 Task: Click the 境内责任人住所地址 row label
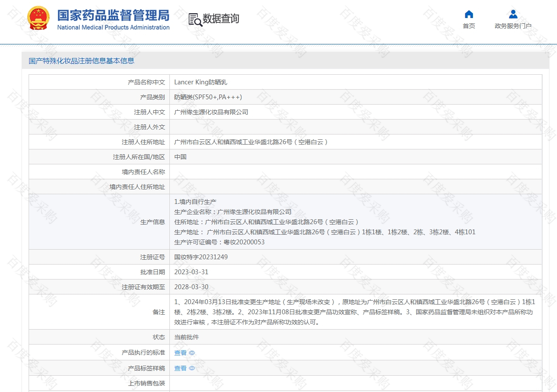coord(137,187)
